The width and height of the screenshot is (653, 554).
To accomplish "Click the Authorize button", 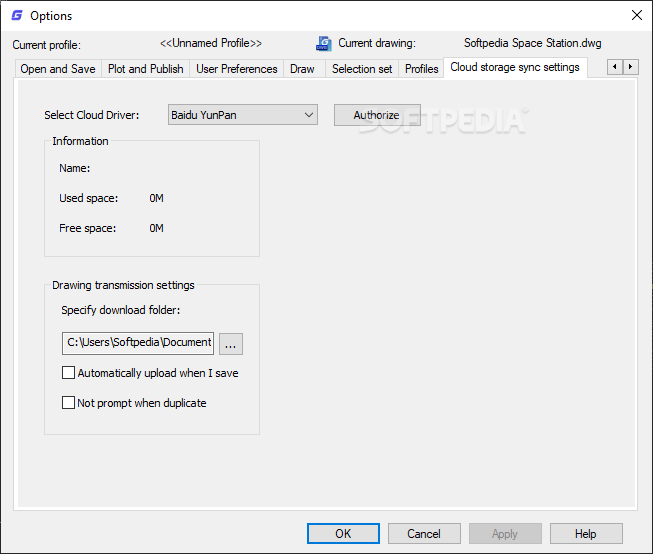I will pos(377,115).
